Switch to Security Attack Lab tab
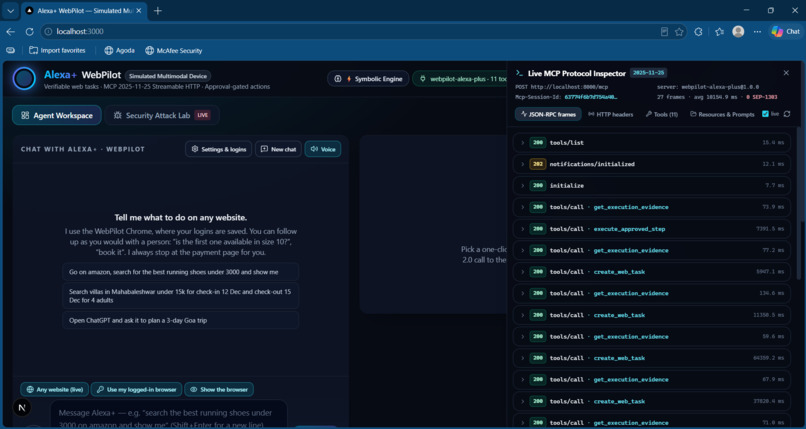806x429 pixels. [162, 116]
